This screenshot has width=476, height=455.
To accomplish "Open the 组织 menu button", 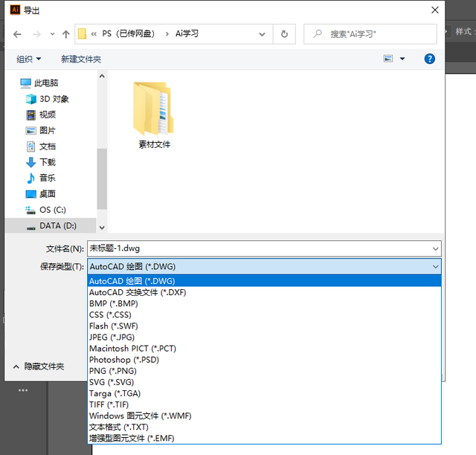I will 28,59.
